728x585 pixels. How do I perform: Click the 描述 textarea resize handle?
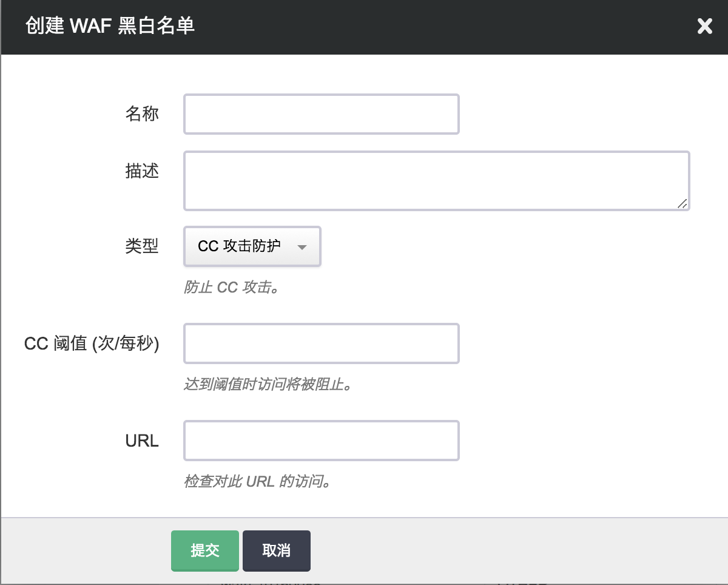(682, 204)
